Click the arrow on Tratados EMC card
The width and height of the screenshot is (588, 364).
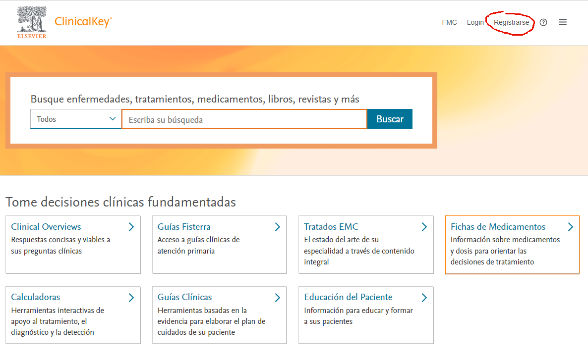[424, 227]
